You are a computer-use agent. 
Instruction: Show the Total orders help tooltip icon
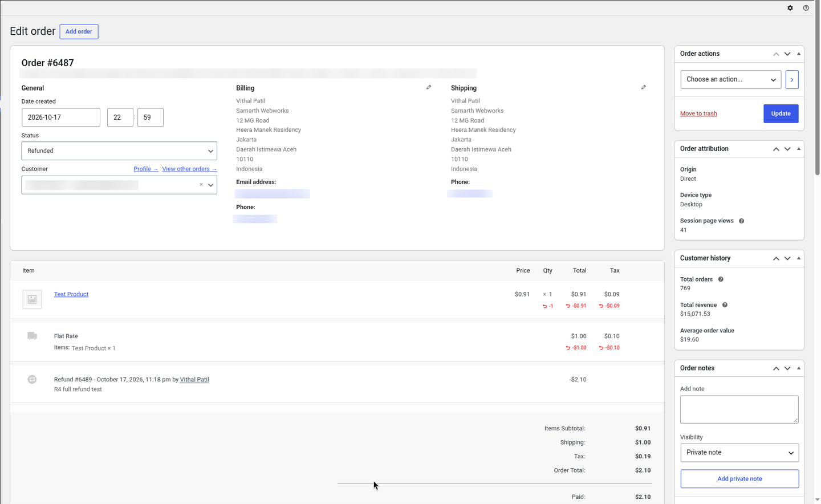click(721, 279)
